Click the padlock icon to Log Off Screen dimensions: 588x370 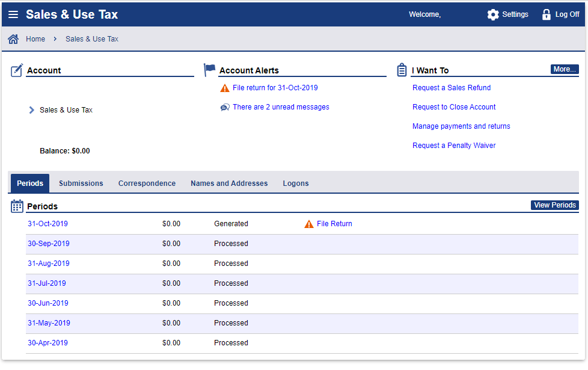click(x=546, y=14)
